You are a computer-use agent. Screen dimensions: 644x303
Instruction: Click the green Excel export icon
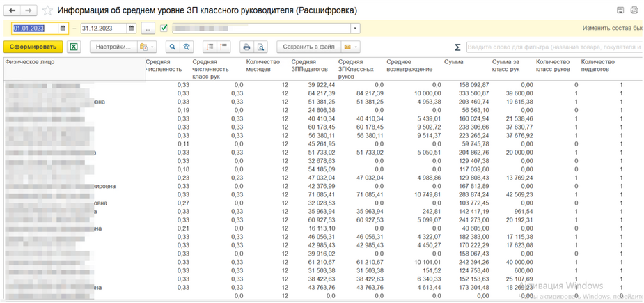click(74, 47)
